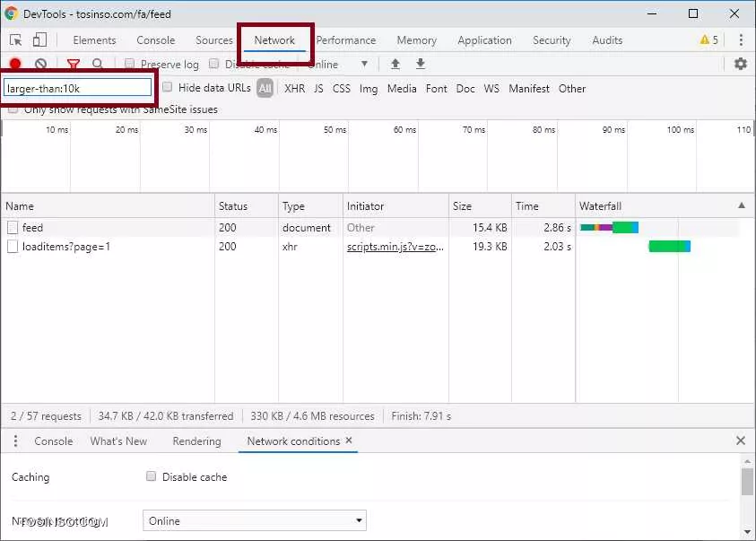Open the Rendering drawer tab
756x541 pixels.
196,441
